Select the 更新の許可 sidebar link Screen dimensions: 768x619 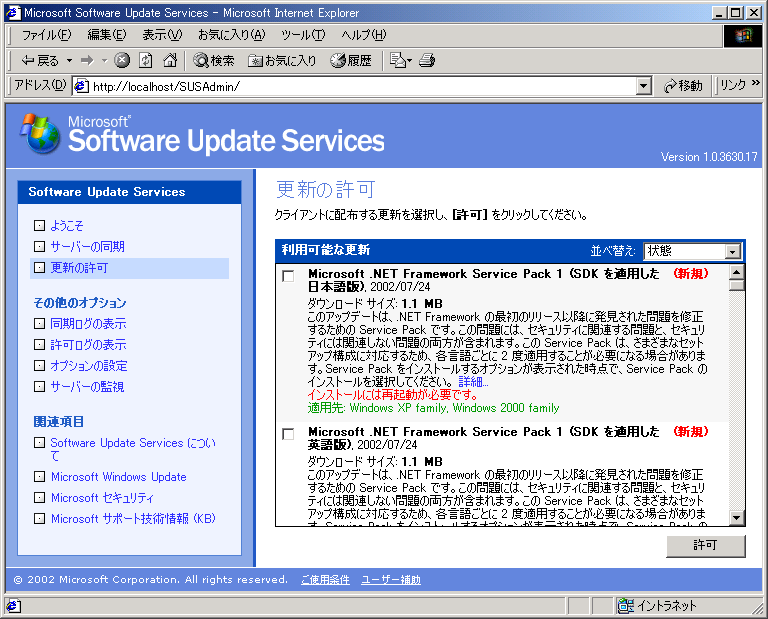(79, 268)
